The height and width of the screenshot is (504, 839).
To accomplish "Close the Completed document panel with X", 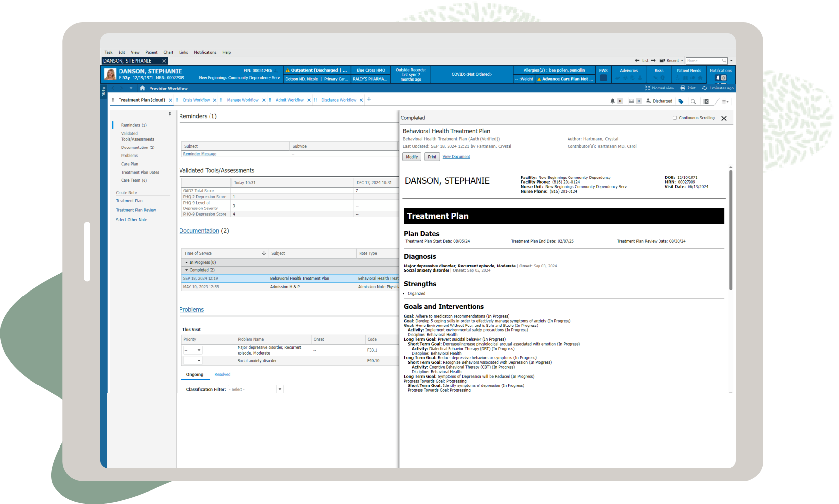I will tap(724, 119).
